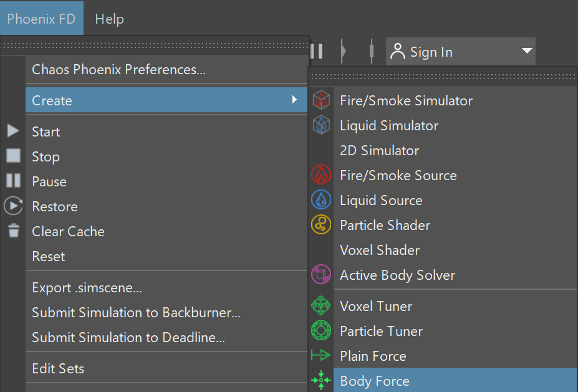Click the Start play icon in menu
Viewport: 578px width, 392px height.
(13, 131)
